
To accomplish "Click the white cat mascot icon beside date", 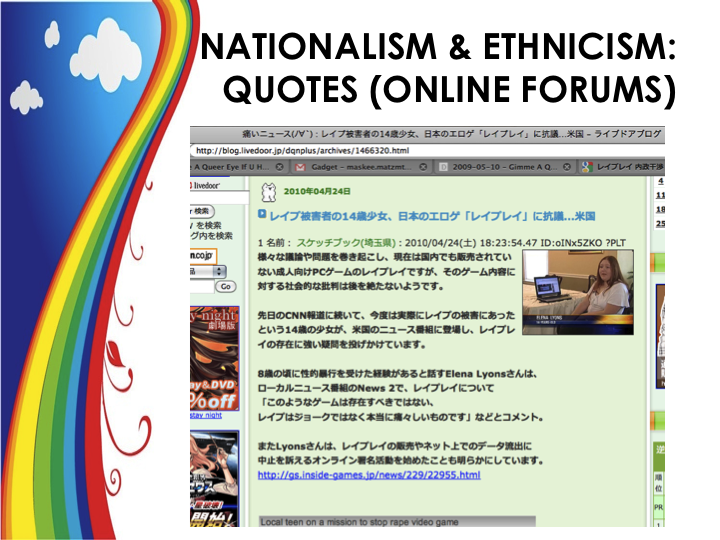I will pos(269,192).
